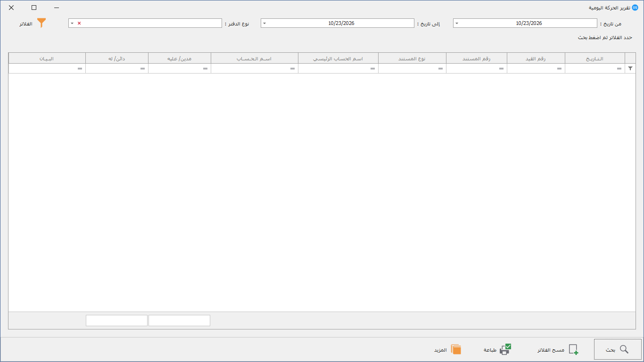644x362 pixels.
Task: Click the window title app icon
Action: (x=635, y=8)
